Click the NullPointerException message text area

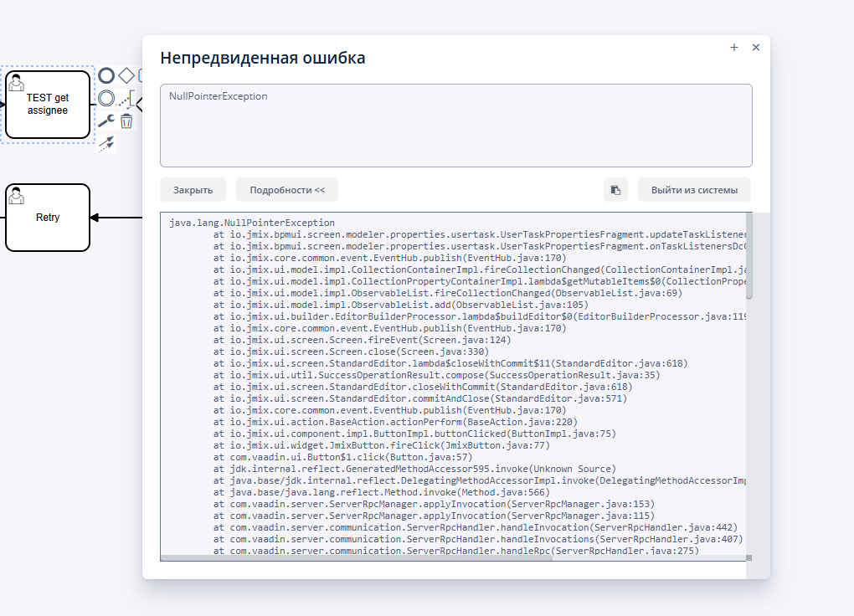point(455,126)
